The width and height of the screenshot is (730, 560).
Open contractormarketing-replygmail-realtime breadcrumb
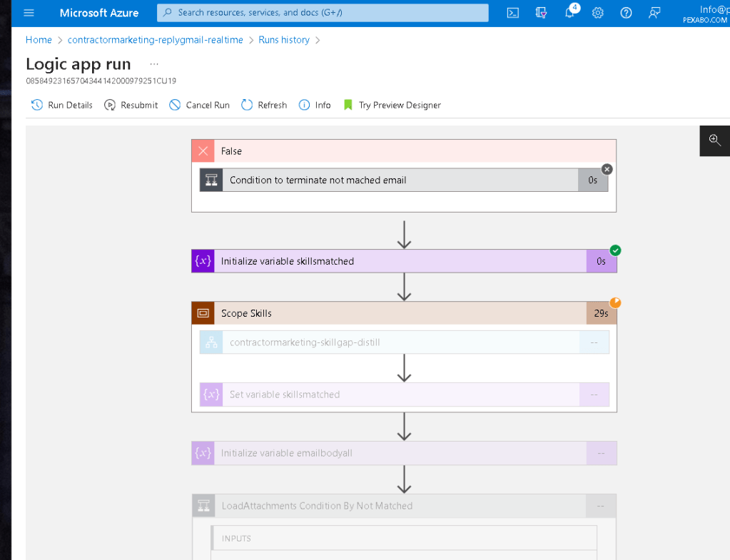click(155, 40)
